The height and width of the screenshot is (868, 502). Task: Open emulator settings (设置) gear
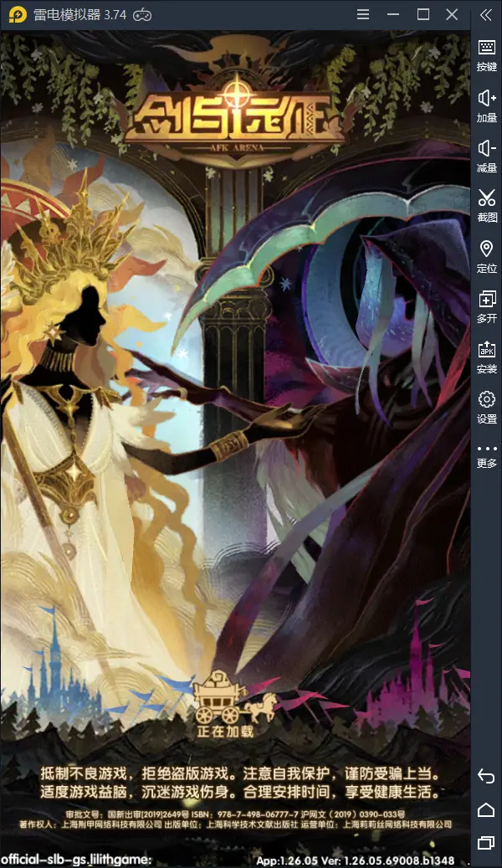486,408
